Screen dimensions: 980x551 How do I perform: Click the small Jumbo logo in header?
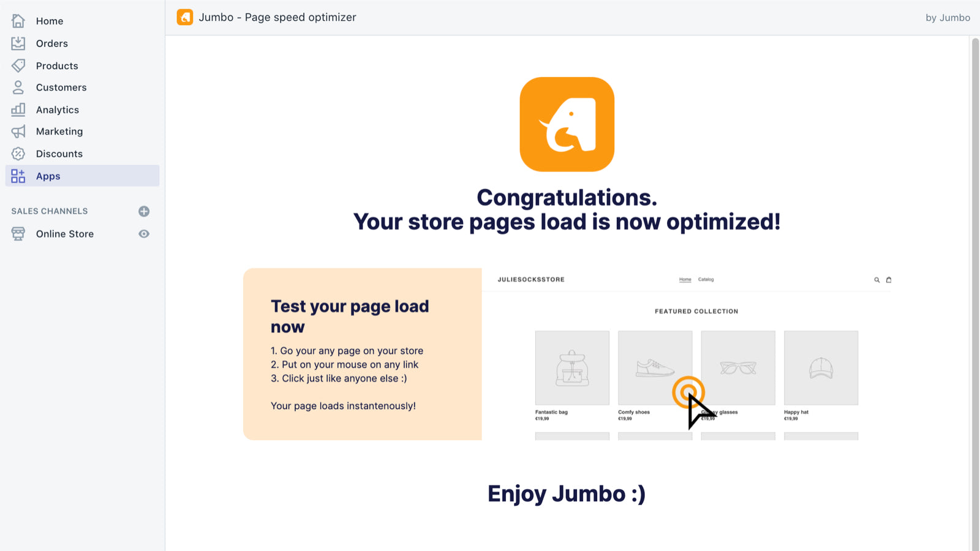pos(184,17)
